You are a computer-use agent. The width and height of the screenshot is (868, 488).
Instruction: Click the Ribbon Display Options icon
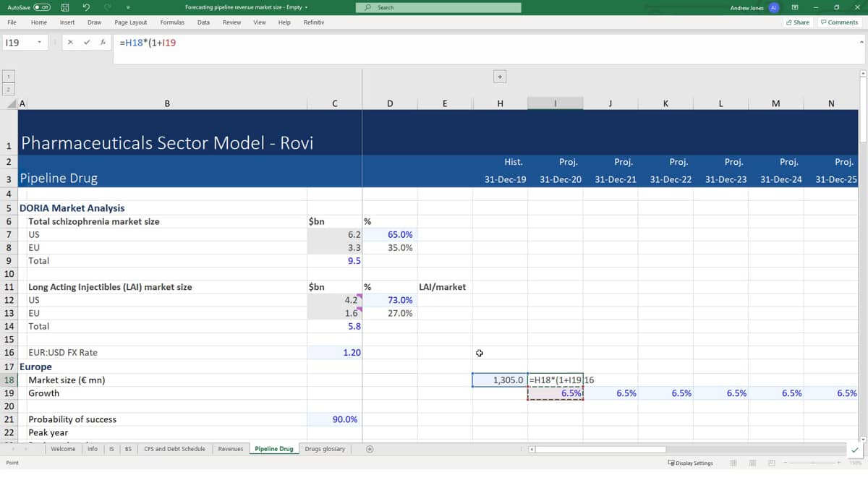[x=796, y=7]
